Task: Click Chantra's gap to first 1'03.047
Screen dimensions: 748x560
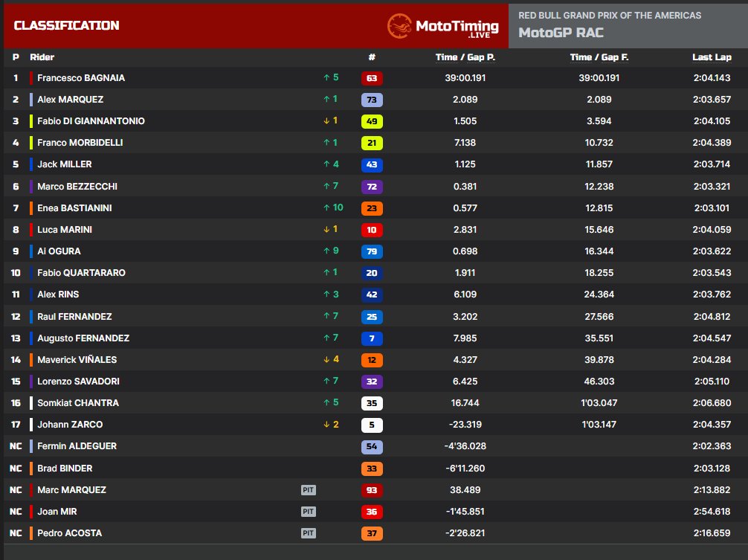Action: tap(599, 403)
